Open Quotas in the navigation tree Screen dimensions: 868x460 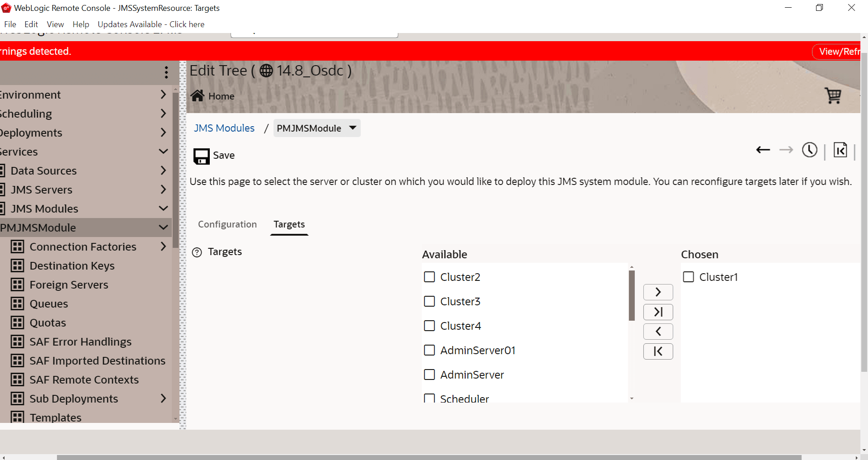(48, 322)
